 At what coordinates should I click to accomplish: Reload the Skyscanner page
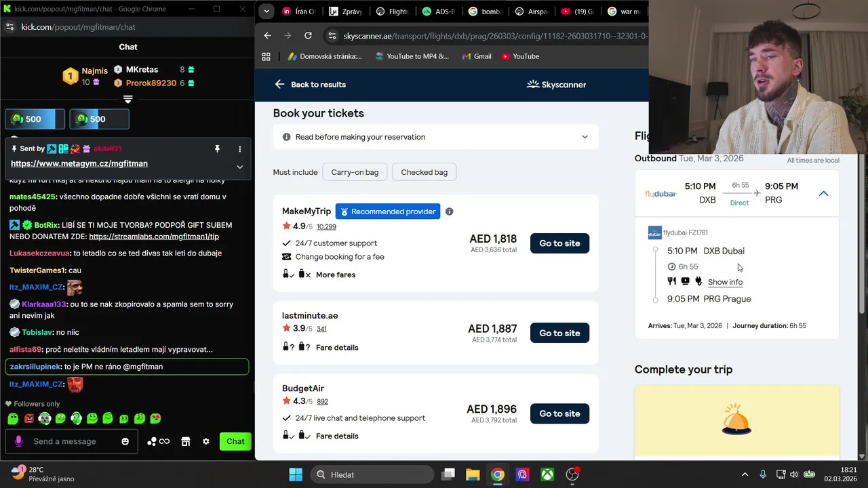coord(308,35)
